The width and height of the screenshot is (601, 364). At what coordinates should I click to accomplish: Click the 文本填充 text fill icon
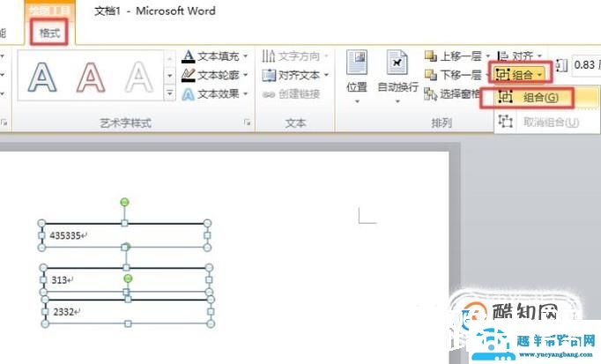click(x=188, y=56)
